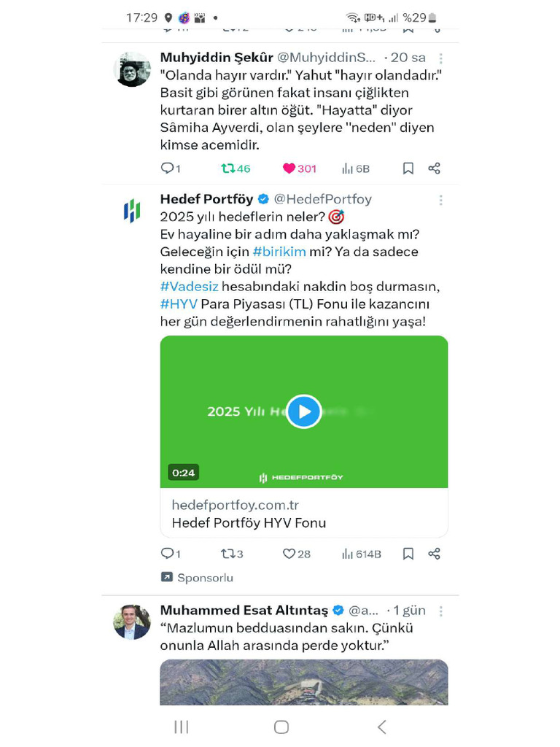Viewport: 560px width, 747px height.
Task: Retweet Muhyiddin Şekûr's post
Action: coord(228,169)
